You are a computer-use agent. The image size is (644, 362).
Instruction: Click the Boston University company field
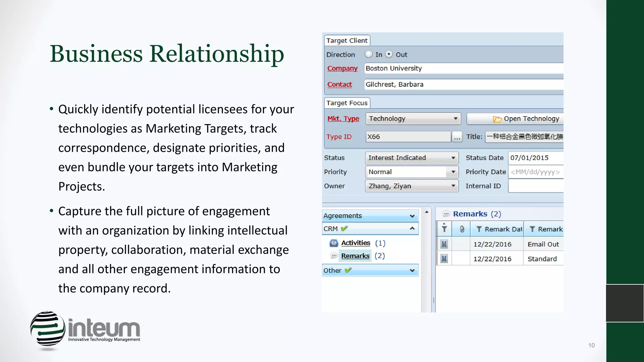(464, 68)
